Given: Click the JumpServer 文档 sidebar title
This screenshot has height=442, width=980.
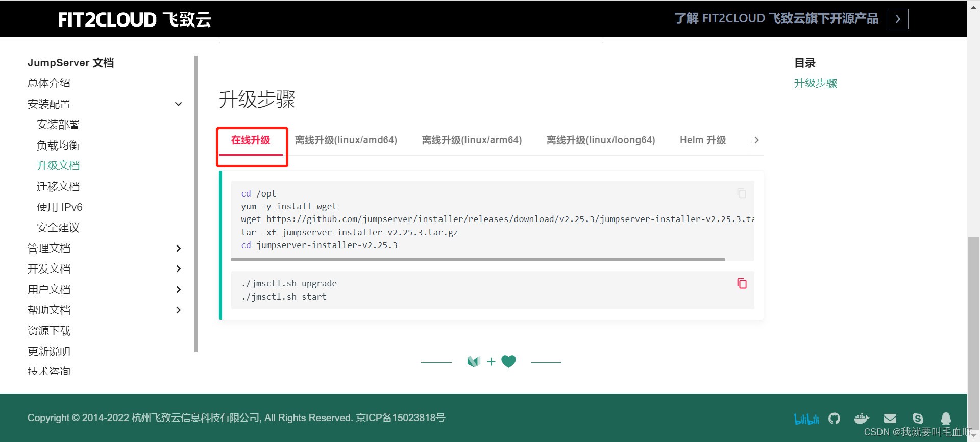Looking at the screenshot, I should click(70, 63).
